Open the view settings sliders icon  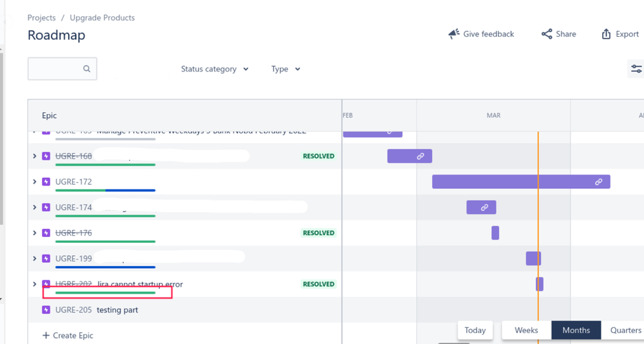(636, 69)
